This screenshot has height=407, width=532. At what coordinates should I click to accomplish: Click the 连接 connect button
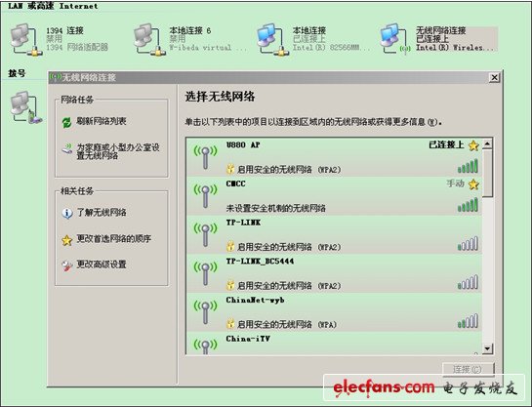point(469,369)
